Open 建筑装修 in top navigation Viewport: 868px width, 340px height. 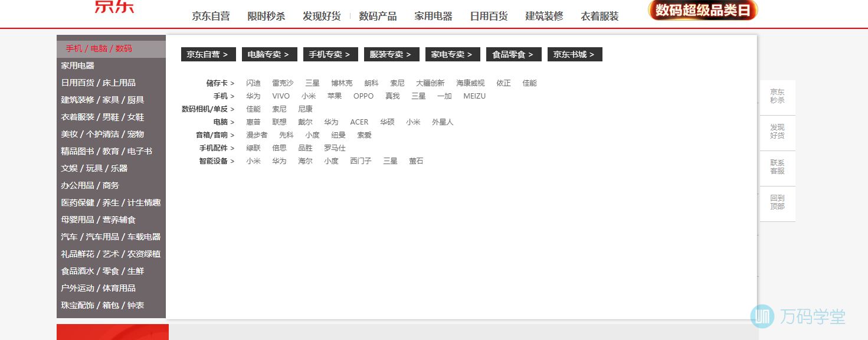[x=544, y=17]
